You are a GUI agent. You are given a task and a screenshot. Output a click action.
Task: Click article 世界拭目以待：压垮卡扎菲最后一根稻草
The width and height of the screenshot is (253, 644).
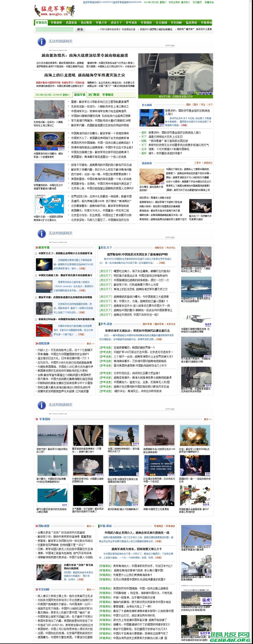coord(101,196)
